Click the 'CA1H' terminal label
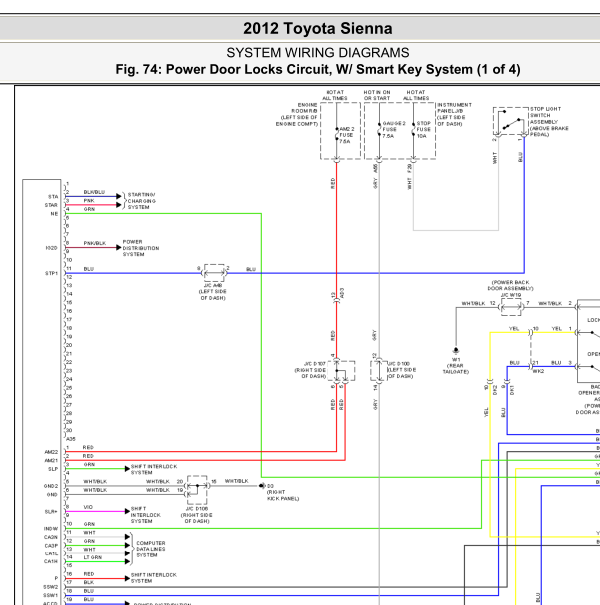Image resolution: width=600 pixels, height=605 pixels. pyautogui.click(x=51, y=561)
